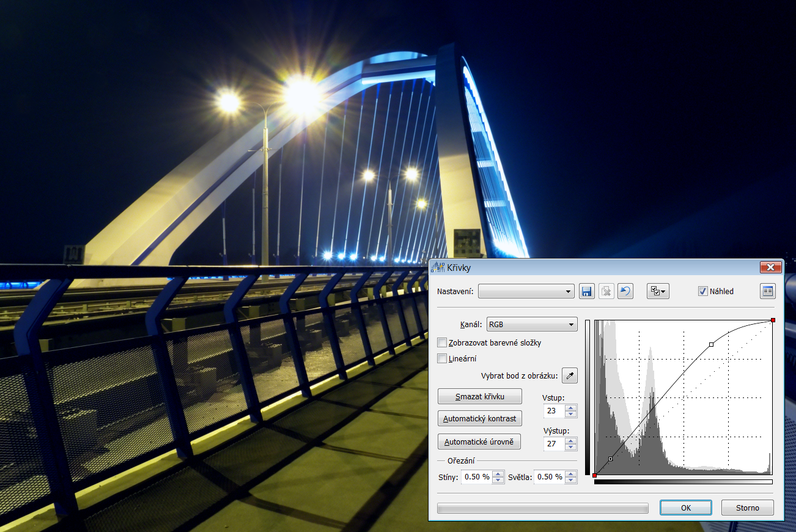796x532 pixels.
Task: Select the lower curve control point near shadows
Action: pyautogui.click(x=610, y=459)
